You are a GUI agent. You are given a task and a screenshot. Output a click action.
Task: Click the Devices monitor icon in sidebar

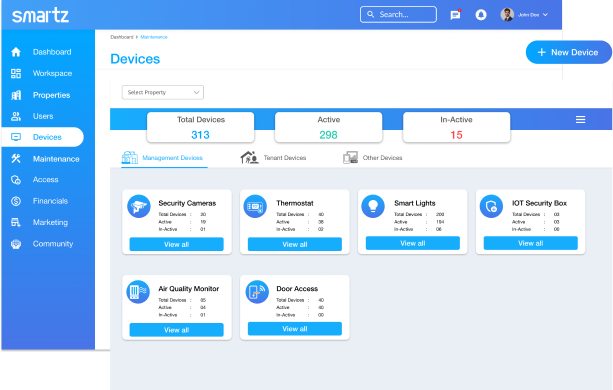click(16, 137)
